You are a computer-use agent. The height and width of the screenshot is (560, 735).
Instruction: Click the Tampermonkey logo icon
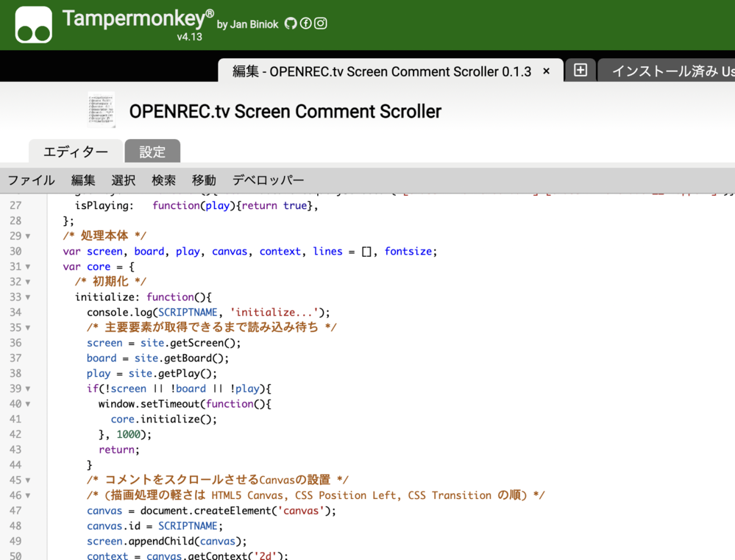tap(33, 25)
